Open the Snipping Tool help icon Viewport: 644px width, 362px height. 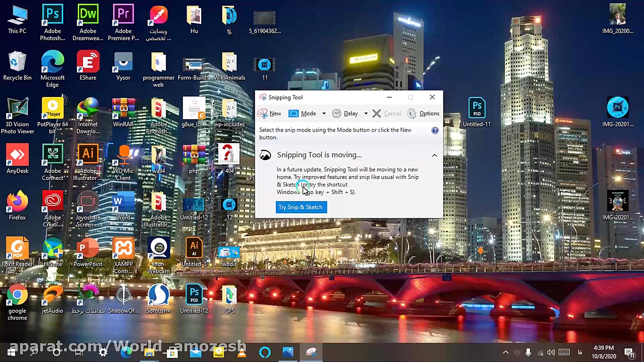point(435,130)
